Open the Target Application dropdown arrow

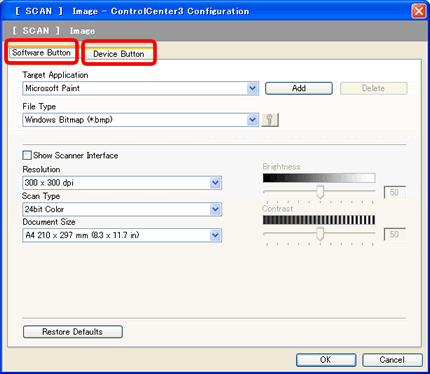point(253,89)
